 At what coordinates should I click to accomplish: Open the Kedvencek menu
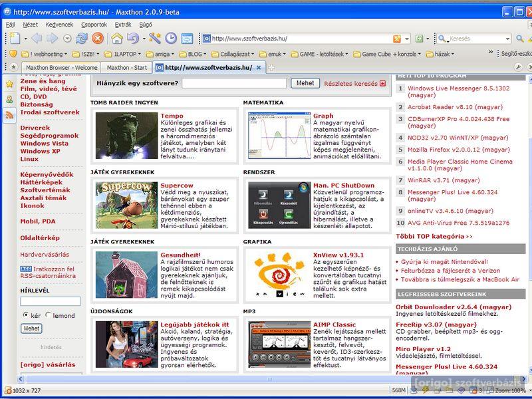click(59, 25)
